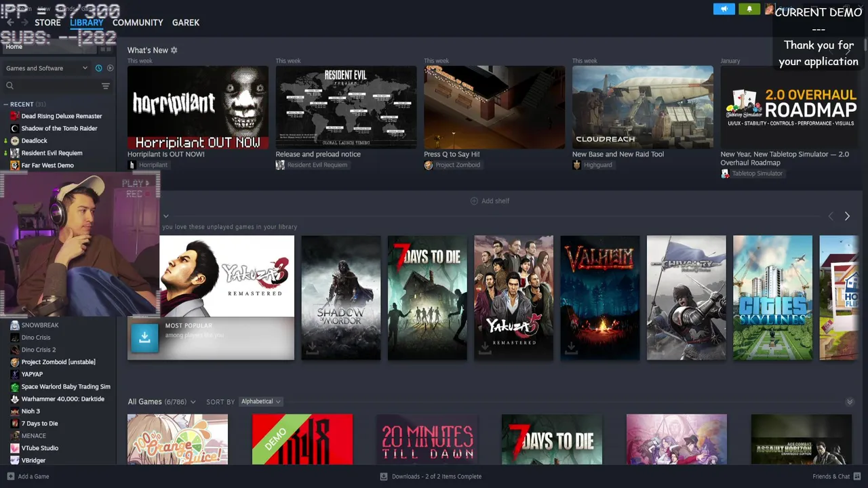The image size is (868, 488).
Task: Select Nioh 3 in sidebar list
Action: click(x=31, y=411)
